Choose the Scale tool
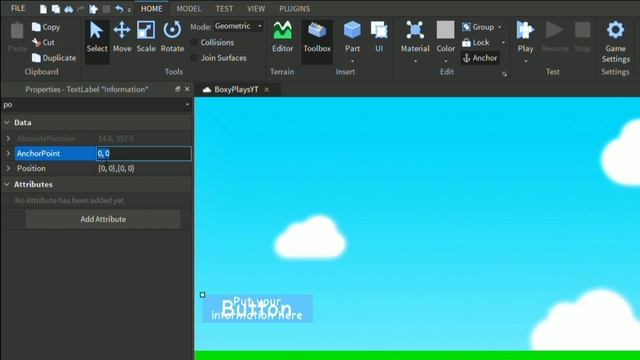 tap(146, 38)
